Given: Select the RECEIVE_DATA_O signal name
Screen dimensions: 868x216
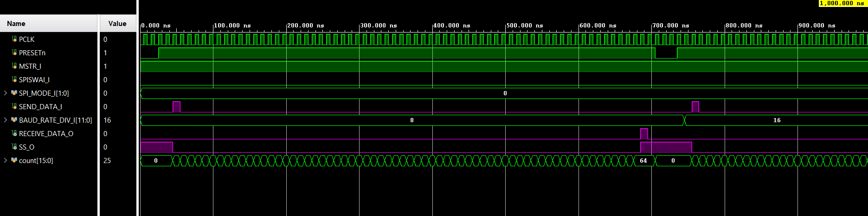Looking at the screenshot, I should coord(46,134).
